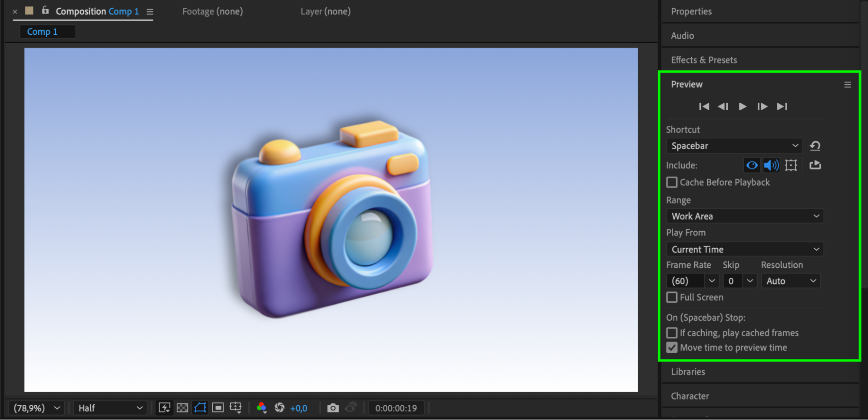The width and height of the screenshot is (868, 420).
Task: Switch to the Footage (none) tab
Action: (x=212, y=12)
